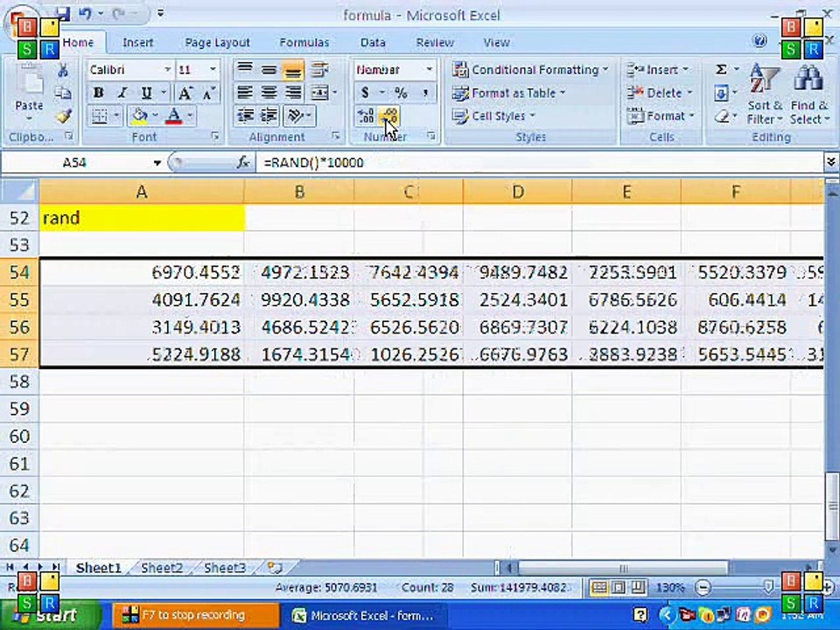Switch to Page Layout view icon
Screen dimensions: 840x630
(x=619, y=588)
